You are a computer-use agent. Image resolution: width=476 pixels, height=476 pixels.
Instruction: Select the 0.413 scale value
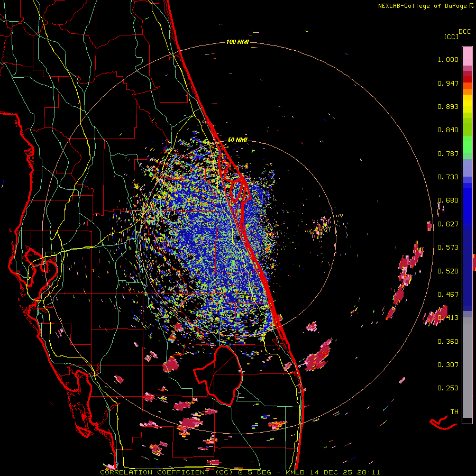click(448, 318)
